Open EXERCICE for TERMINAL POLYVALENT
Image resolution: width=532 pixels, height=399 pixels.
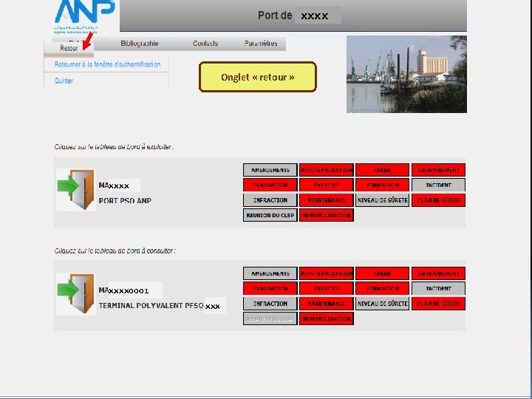327,289
